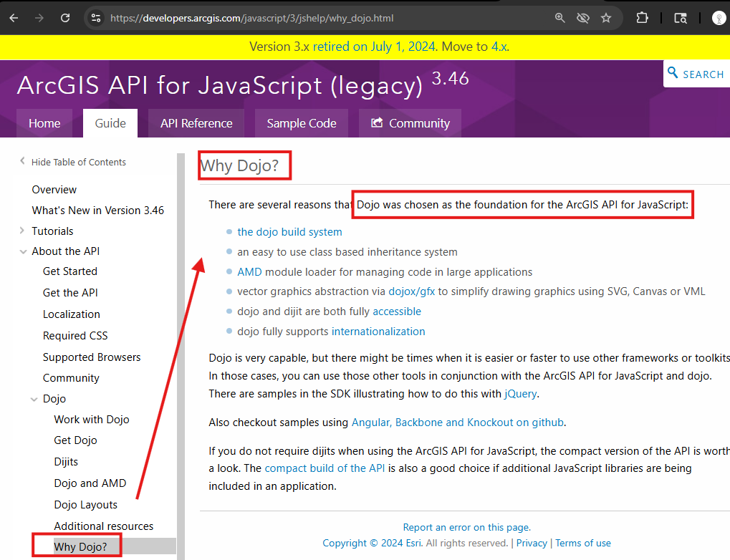
Task: Select 'Why Dojo?' in the sidebar
Action: (80, 547)
